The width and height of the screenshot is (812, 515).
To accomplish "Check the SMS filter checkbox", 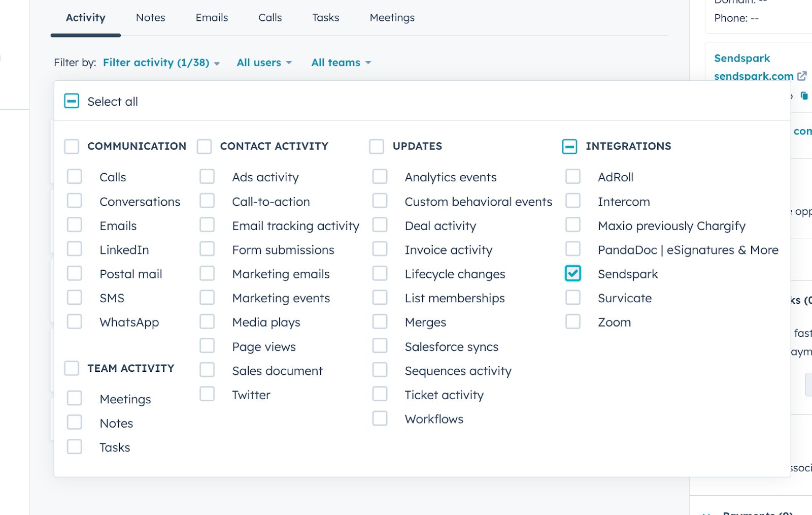I will [75, 297].
